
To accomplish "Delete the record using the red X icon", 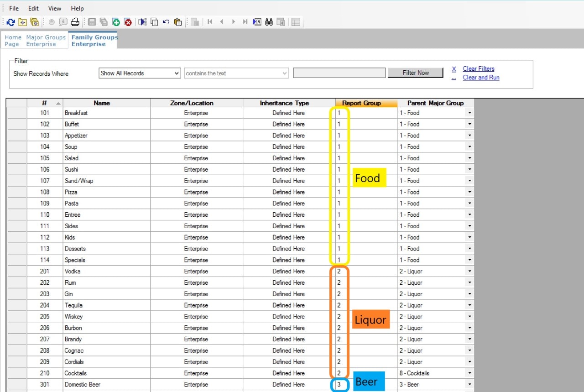I will tap(128, 22).
